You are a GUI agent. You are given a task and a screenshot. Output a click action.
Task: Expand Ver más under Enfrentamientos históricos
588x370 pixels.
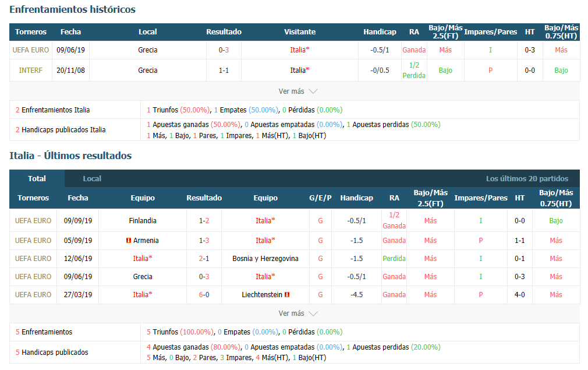pyautogui.click(x=297, y=91)
